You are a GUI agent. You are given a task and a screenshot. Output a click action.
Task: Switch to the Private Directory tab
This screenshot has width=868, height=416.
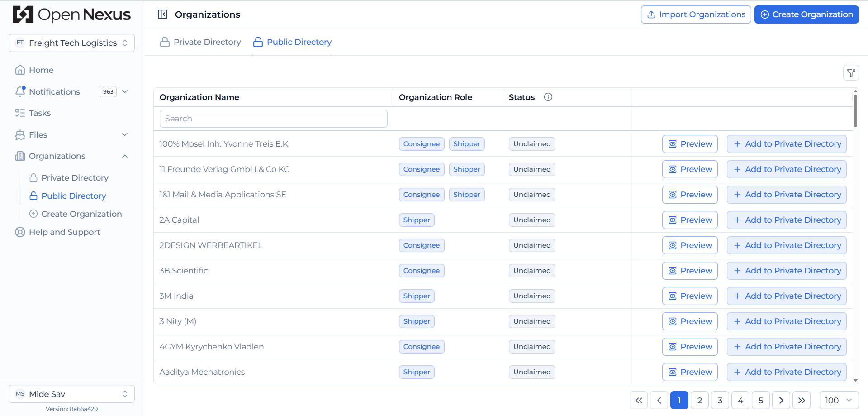coord(200,42)
